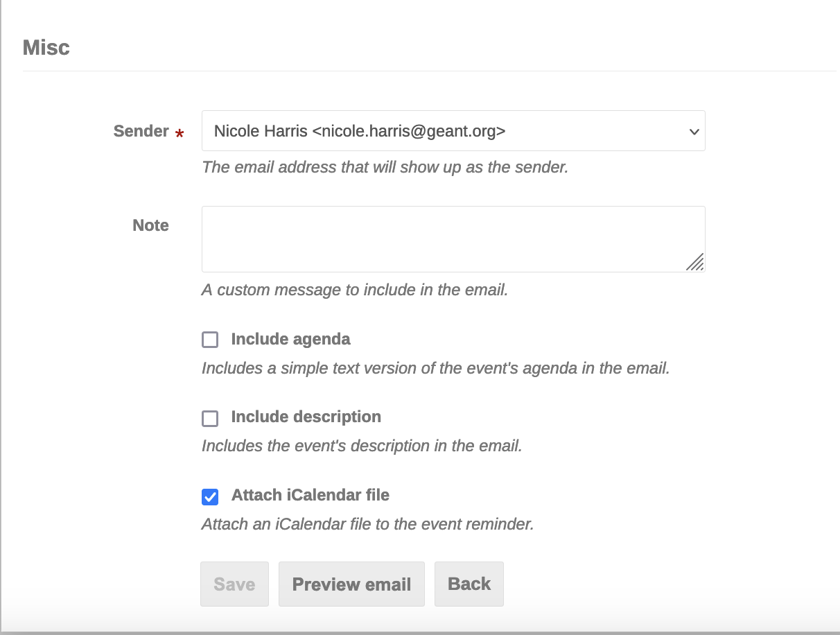Go back using the Back button
Image resolution: width=840 pixels, height=635 pixels.
pyautogui.click(x=469, y=584)
